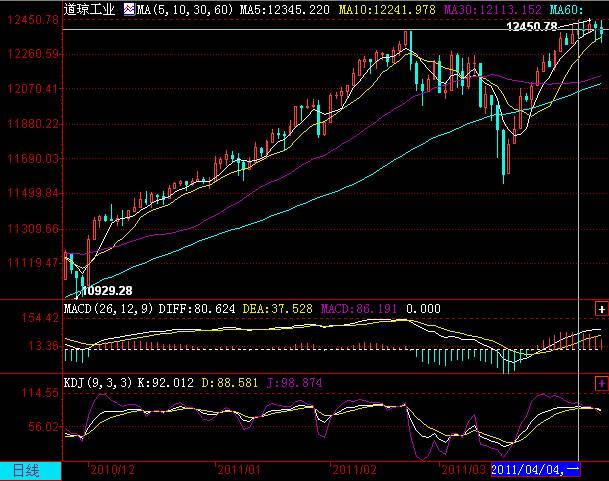The image size is (609, 481).
Task: Click the DEA:37.528 value
Action: pyautogui.click(x=277, y=309)
